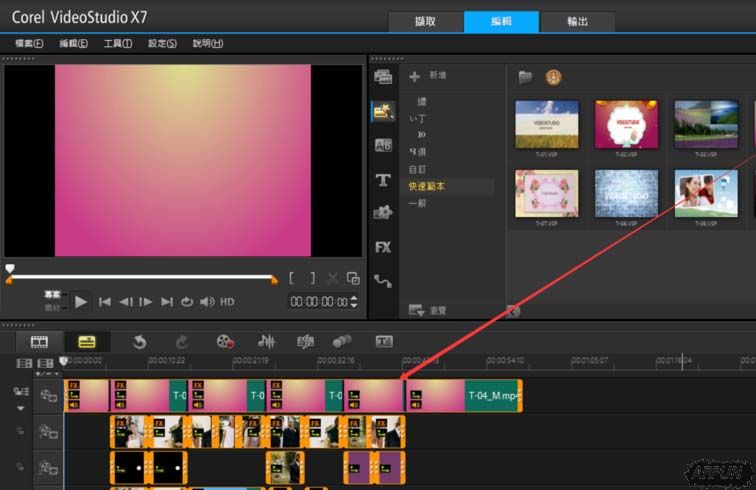The width and height of the screenshot is (756, 490).
Task: Switch to the 輸出 tab
Action: (578, 21)
